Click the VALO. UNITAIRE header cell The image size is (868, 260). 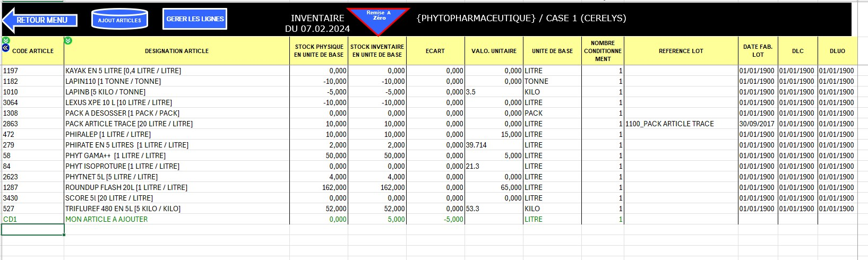pyautogui.click(x=494, y=51)
